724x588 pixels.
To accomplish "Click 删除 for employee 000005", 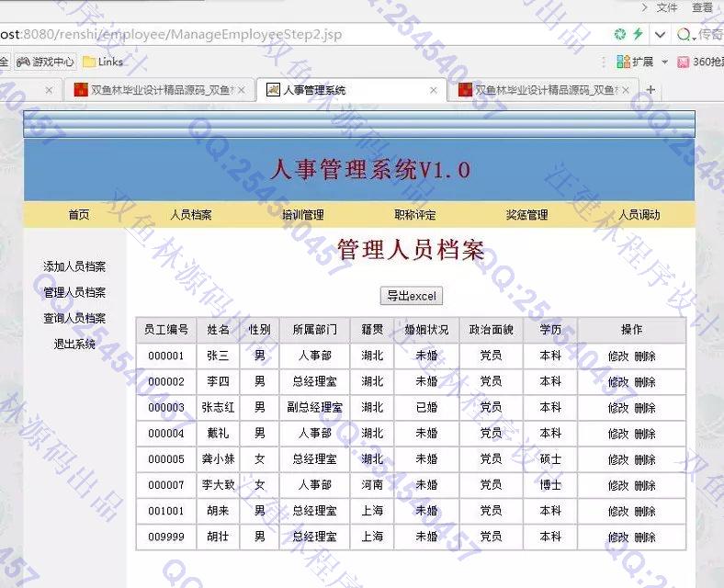I will (x=645, y=459).
